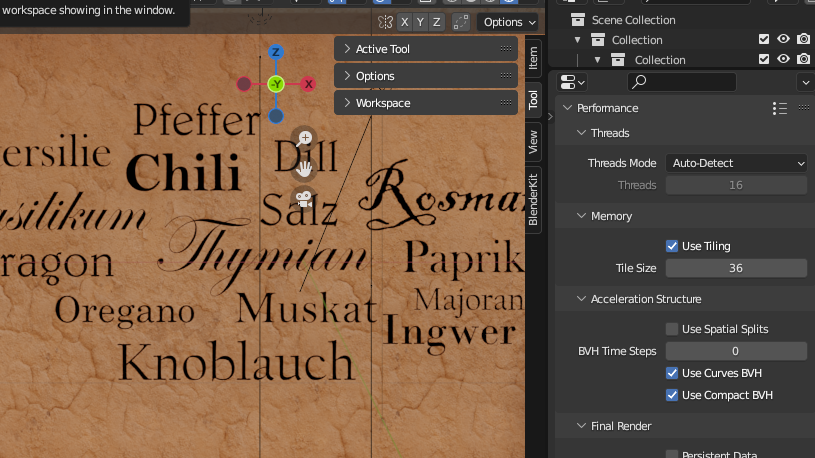815x458 pixels.
Task: Click the zoom view magnifier icon
Action: [304, 139]
